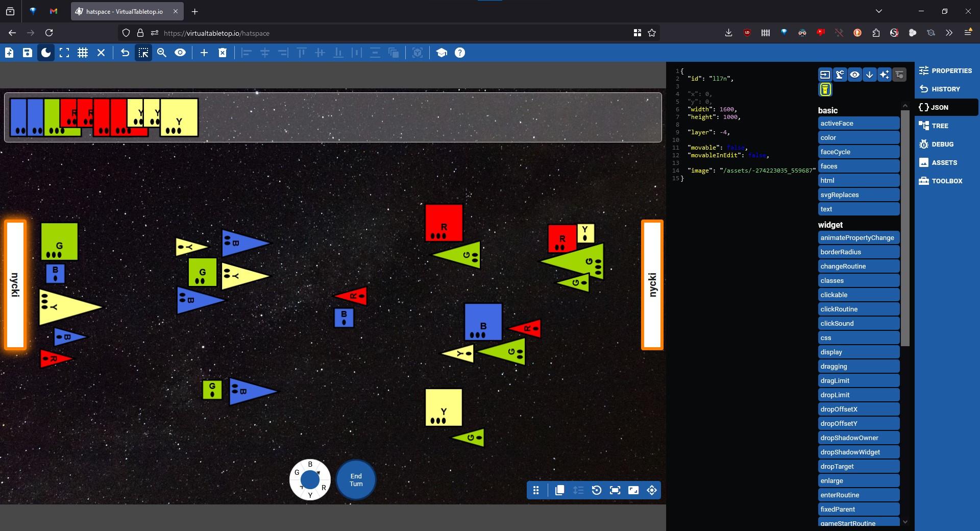The height and width of the screenshot is (531, 980).
Task: Open the browser tab list dropdown chevron
Action: pyautogui.click(x=878, y=11)
